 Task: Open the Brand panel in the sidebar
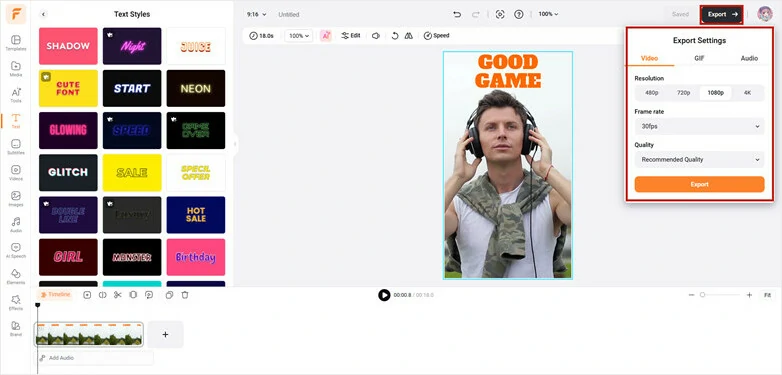coord(15,328)
